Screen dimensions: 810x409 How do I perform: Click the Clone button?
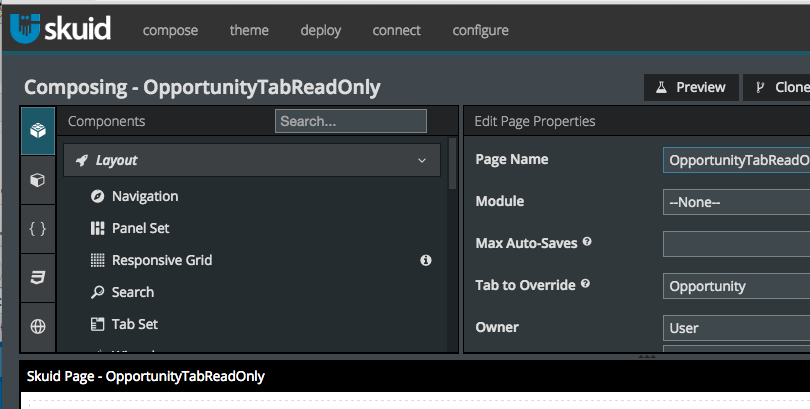pos(778,87)
